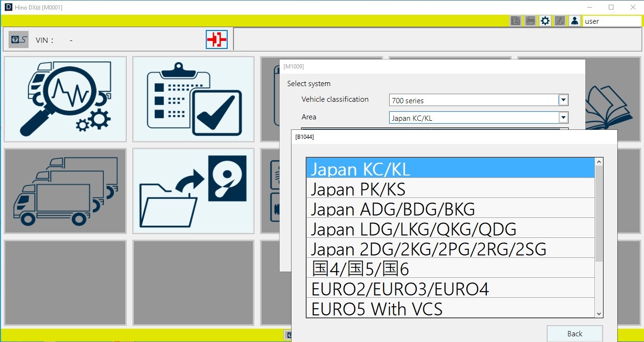Click the user profile icon
Screen dimensions: 644x342
574,21
